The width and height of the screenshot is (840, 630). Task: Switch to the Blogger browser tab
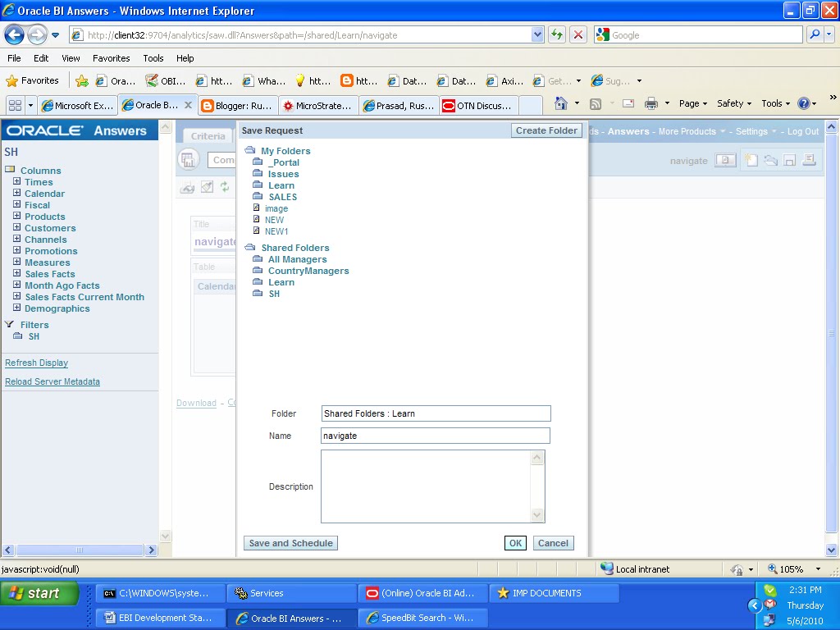(238, 106)
